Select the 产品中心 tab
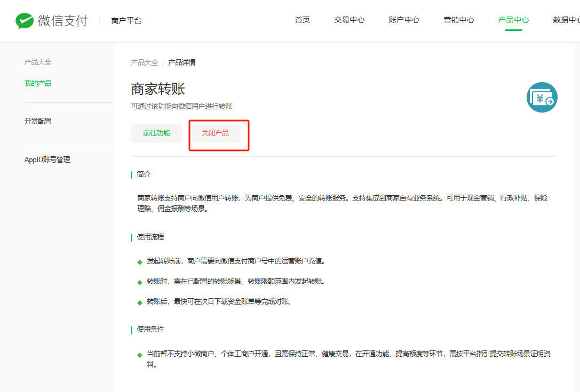Viewport: 580px width, 392px height. [x=513, y=20]
